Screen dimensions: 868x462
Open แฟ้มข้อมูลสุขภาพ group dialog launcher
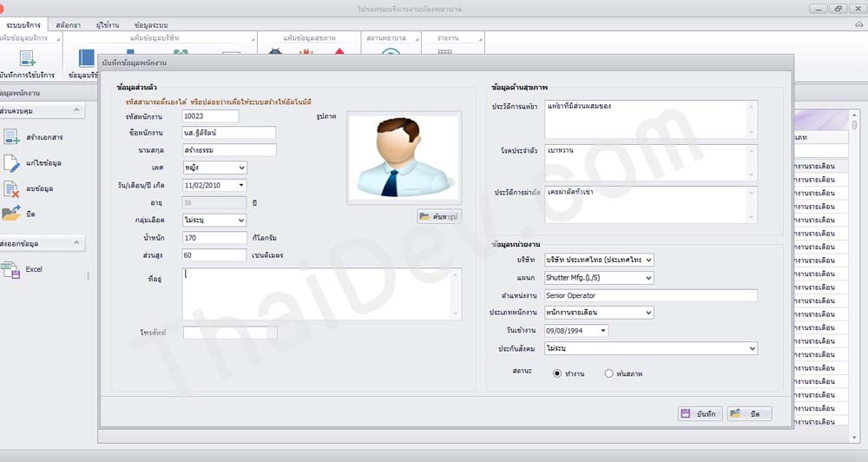(x=357, y=39)
